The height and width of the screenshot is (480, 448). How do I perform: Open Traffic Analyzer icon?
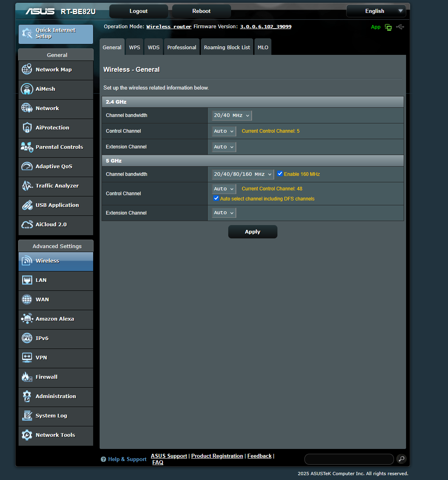(27, 186)
